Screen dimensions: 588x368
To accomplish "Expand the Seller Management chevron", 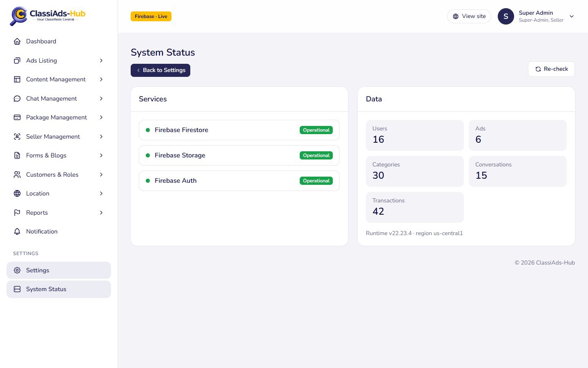I will click(101, 137).
